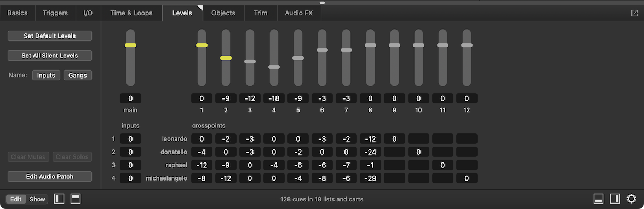Click michaelangelo crosspoint showing -29
The height and width of the screenshot is (209, 644).
point(370,178)
